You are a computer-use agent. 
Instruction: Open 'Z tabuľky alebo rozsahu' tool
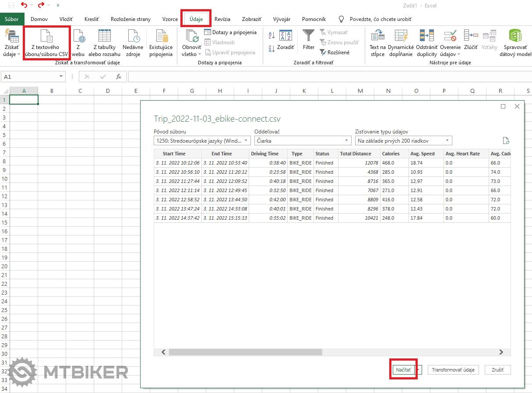[104, 37]
